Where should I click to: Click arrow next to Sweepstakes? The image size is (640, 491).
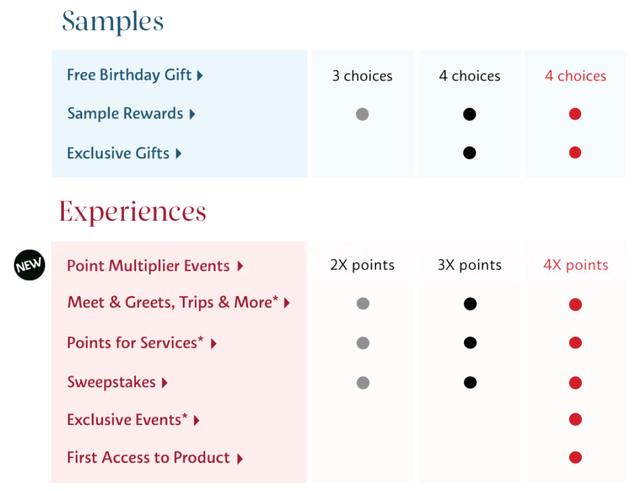click(165, 382)
